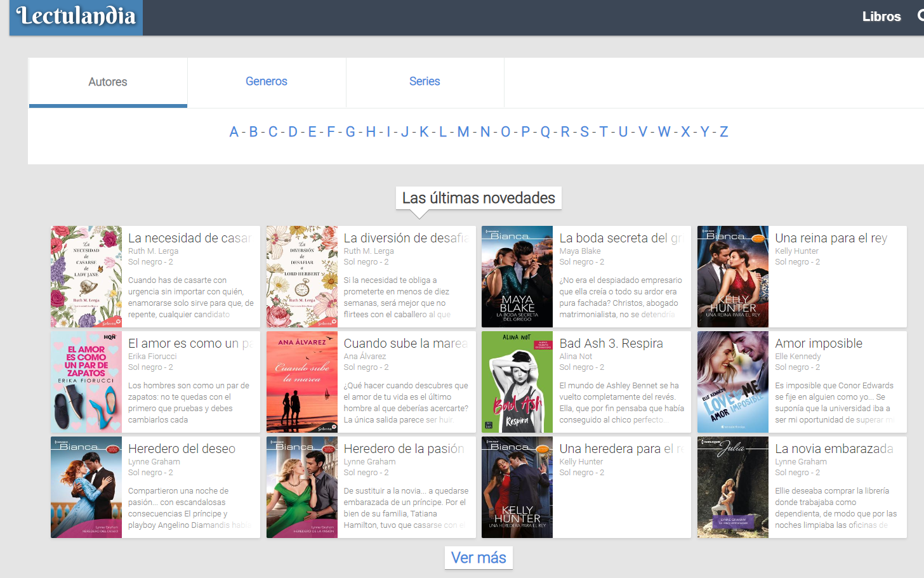Browse authors starting with letter A

click(234, 132)
